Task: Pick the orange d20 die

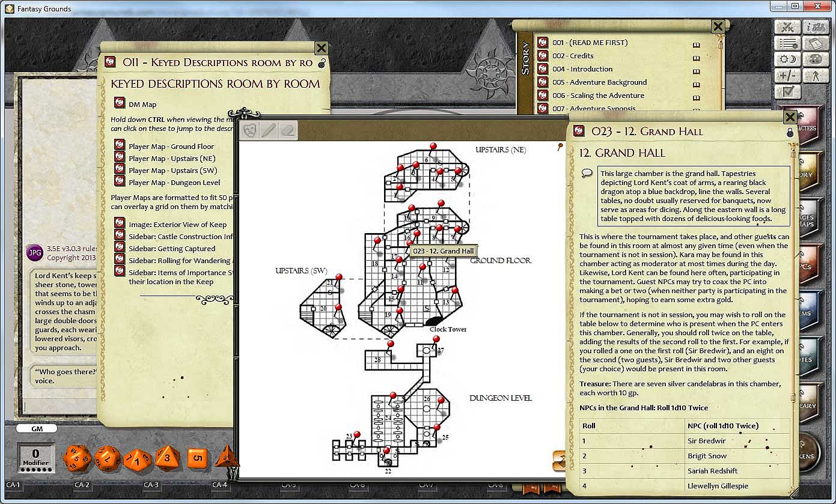Action: click(76, 458)
